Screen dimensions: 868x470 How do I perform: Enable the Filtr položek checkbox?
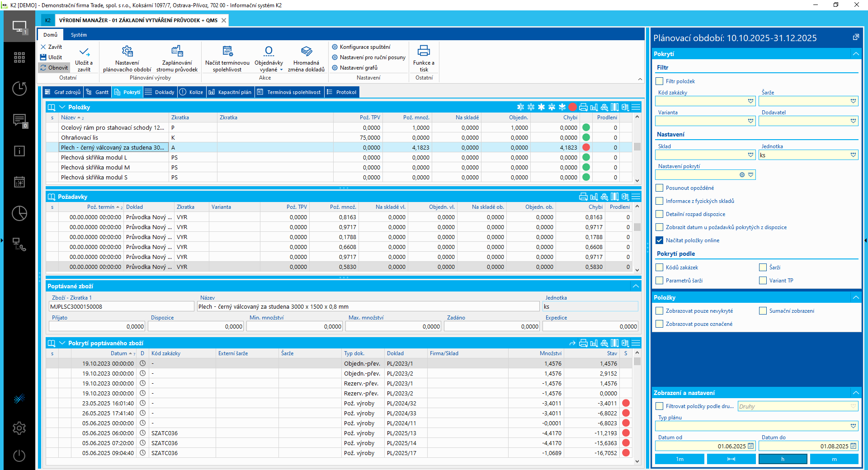[660, 81]
